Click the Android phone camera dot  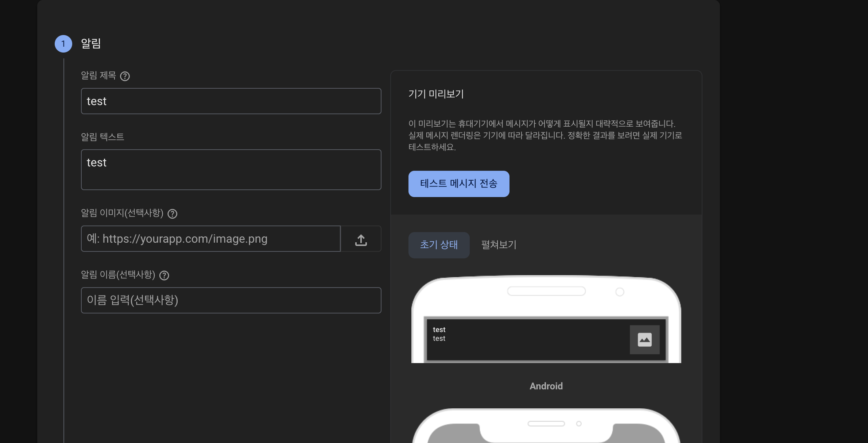[619, 292]
